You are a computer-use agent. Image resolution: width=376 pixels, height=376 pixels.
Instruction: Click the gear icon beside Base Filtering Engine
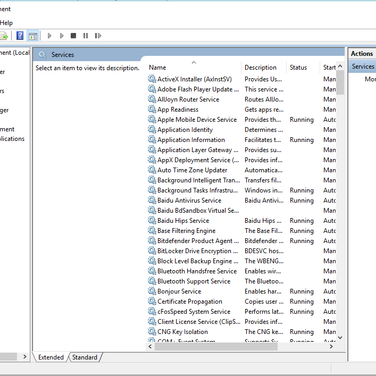152,231
